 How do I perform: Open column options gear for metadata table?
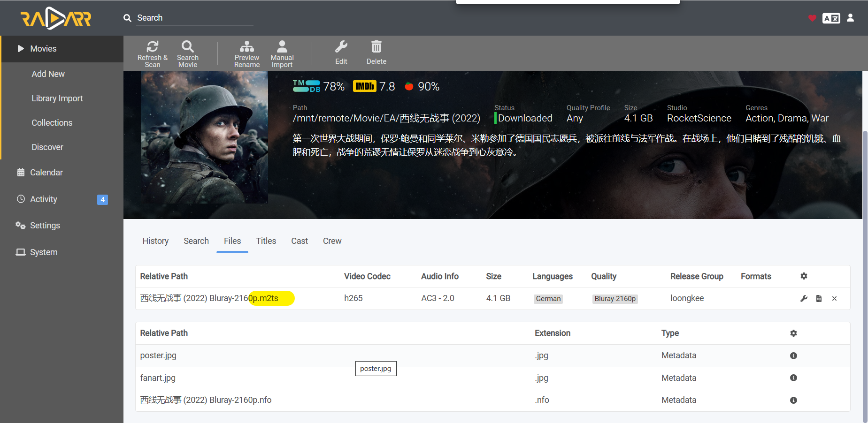pos(793,333)
